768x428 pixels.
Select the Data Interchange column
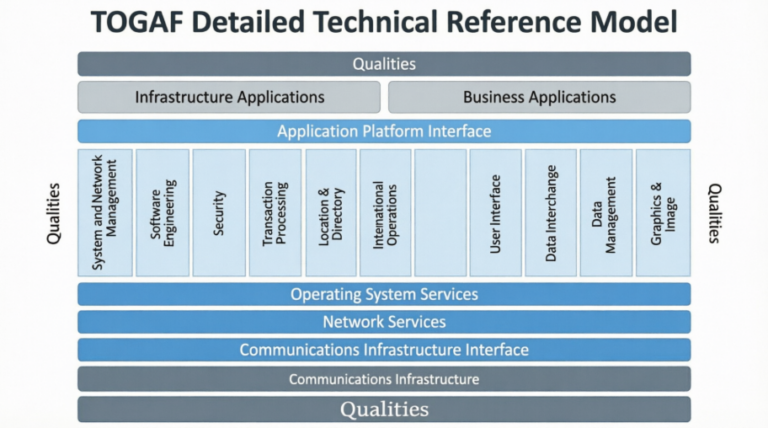[551, 213]
